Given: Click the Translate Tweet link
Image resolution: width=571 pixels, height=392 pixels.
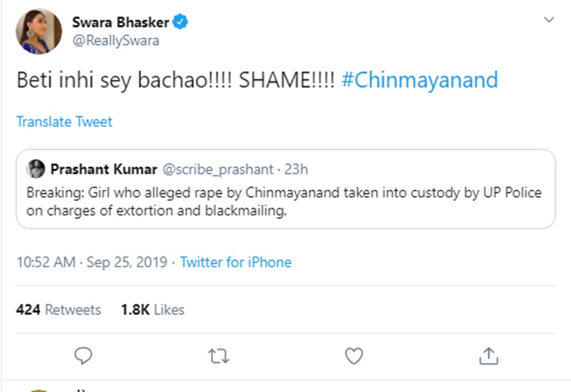Looking at the screenshot, I should tap(64, 121).
